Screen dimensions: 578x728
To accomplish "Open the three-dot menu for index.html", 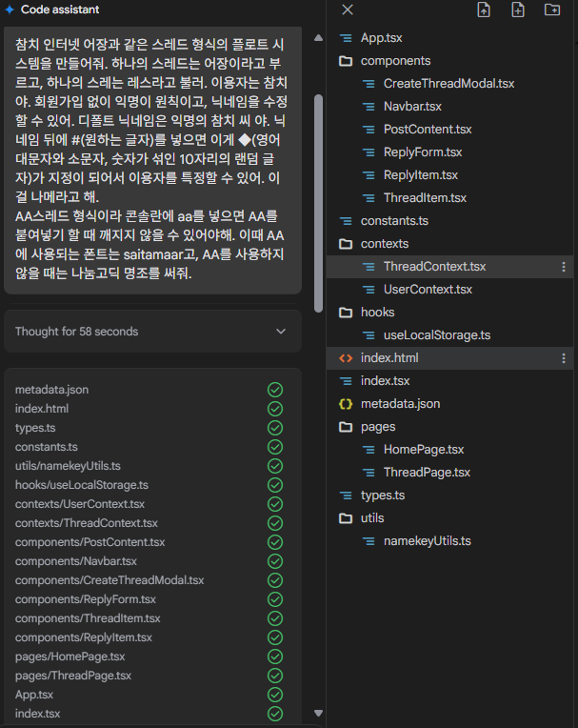I will pos(564,358).
